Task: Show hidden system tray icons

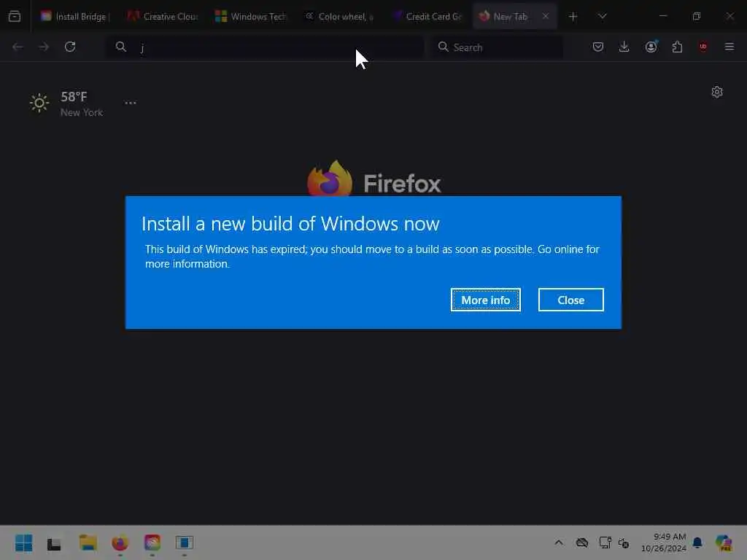Action: [559, 542]
